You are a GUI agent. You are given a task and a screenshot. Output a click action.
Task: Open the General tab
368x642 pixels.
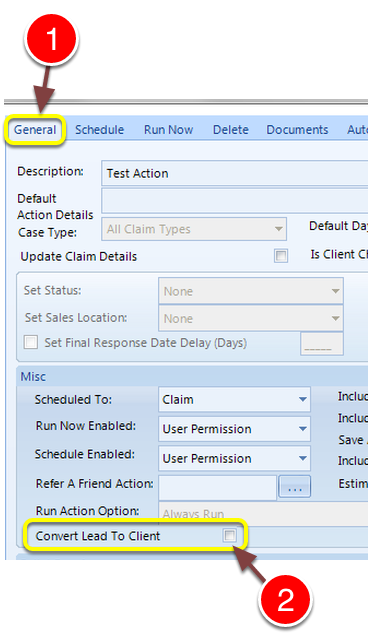point(35,130)
